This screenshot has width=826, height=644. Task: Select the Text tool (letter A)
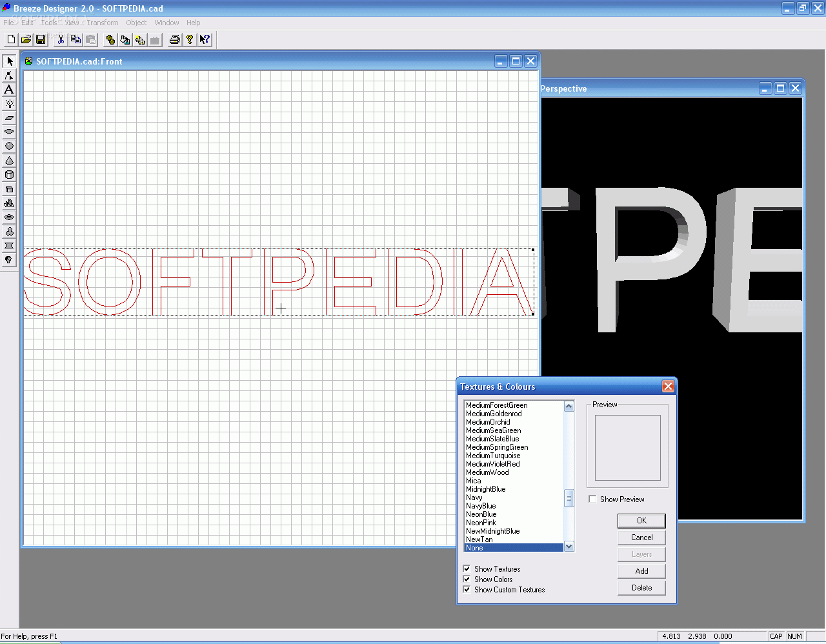9,90
